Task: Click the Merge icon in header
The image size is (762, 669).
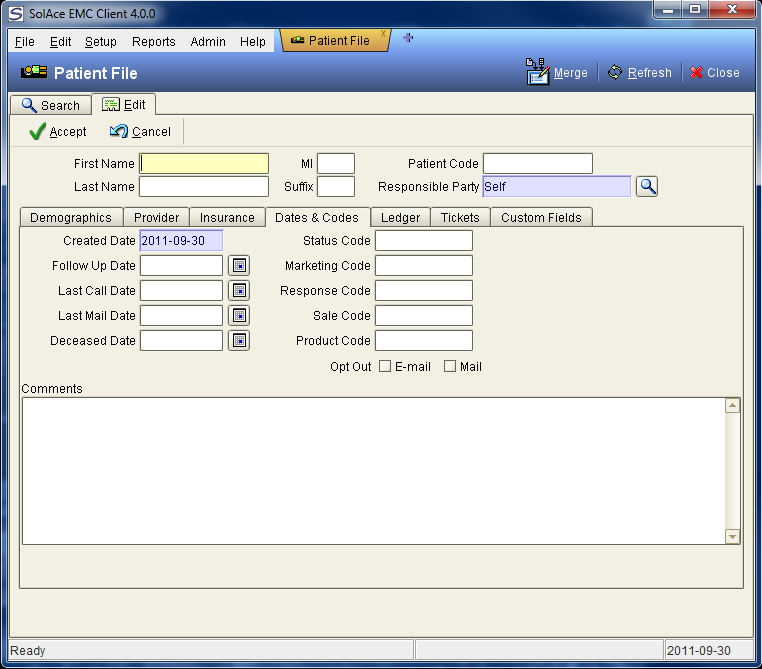Action: coord(537,72)
